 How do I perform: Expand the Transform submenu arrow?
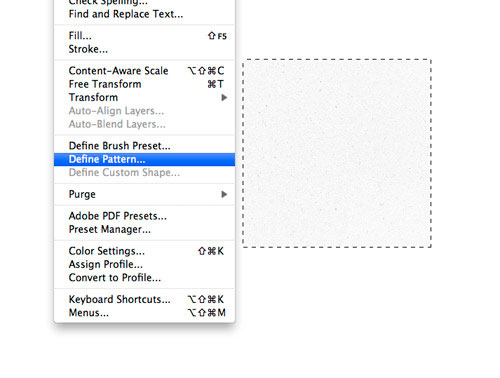[224, 98]
